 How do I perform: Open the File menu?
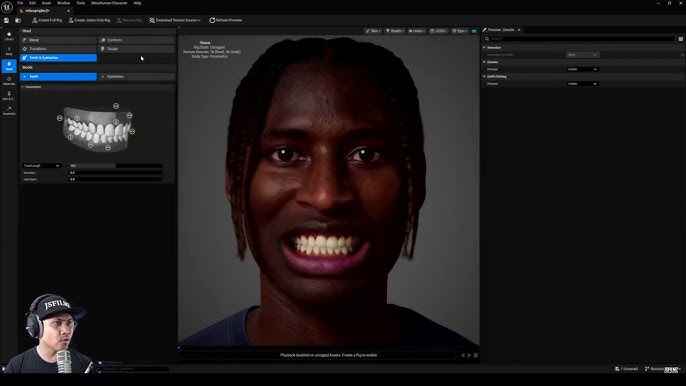click(20, 3)
